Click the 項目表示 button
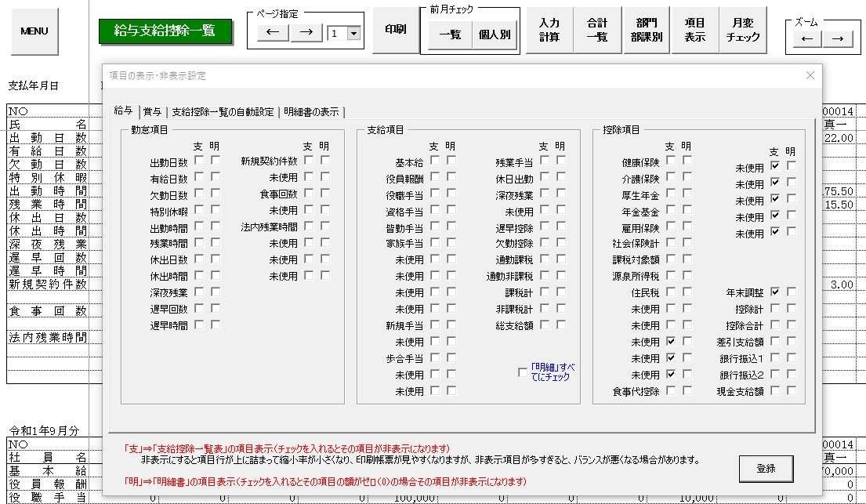 pyautogui.click(x=695, y=30)
